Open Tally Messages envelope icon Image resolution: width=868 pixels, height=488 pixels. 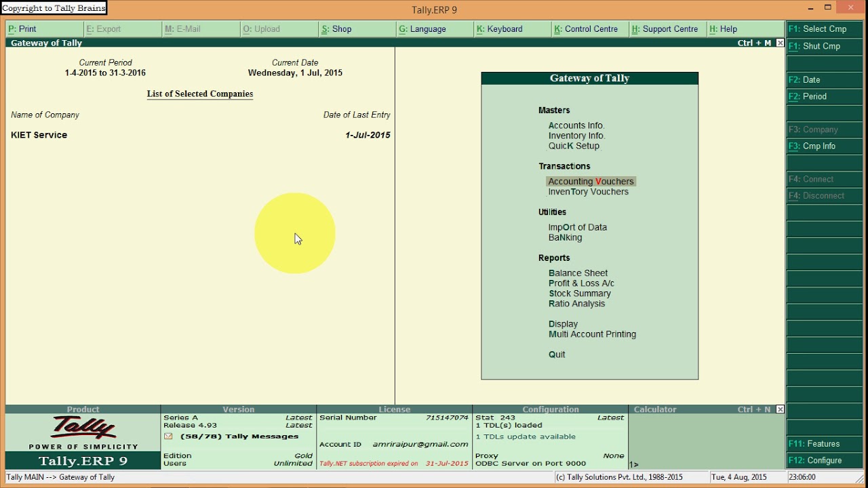click(168, 436)
